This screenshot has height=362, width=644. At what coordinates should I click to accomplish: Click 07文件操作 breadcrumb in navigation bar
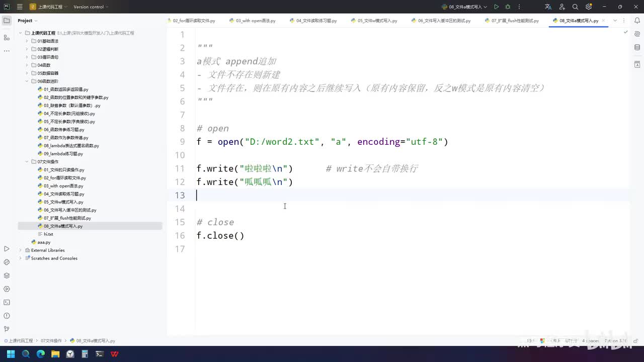tap(51, 341)
